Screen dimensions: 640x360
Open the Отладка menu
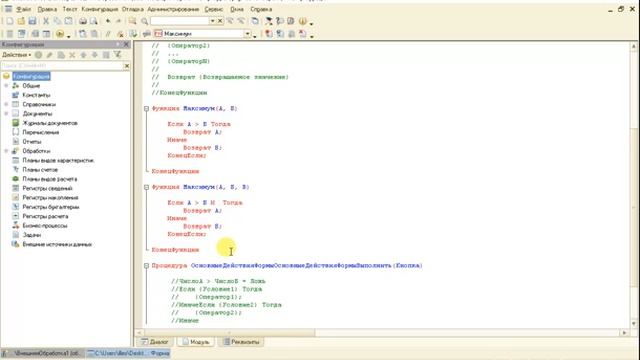click(x=133, y=9)
